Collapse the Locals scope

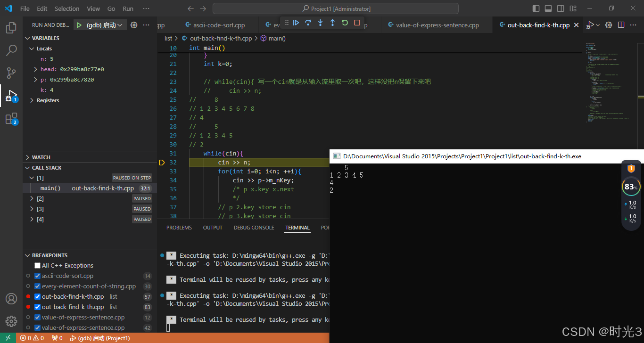click(x=90, y=49)
